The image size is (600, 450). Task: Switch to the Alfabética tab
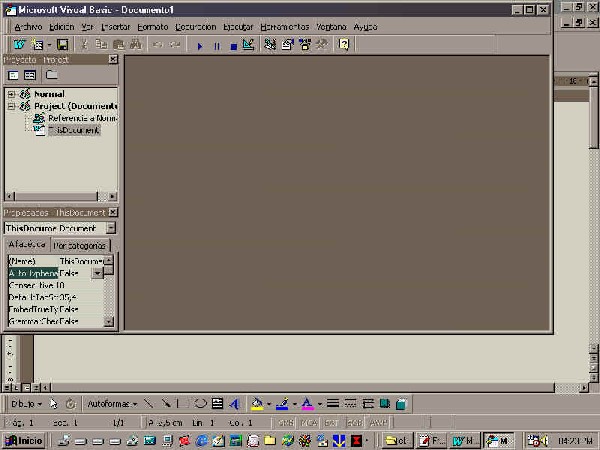27,245
